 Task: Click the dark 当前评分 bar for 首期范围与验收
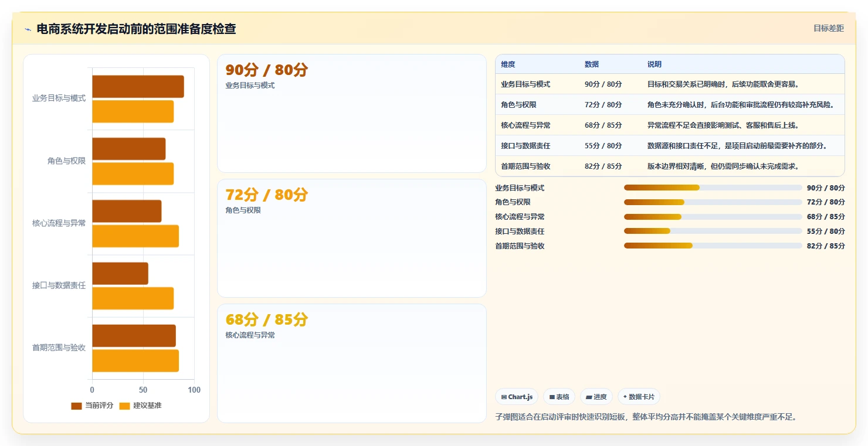tap(134, 336)
